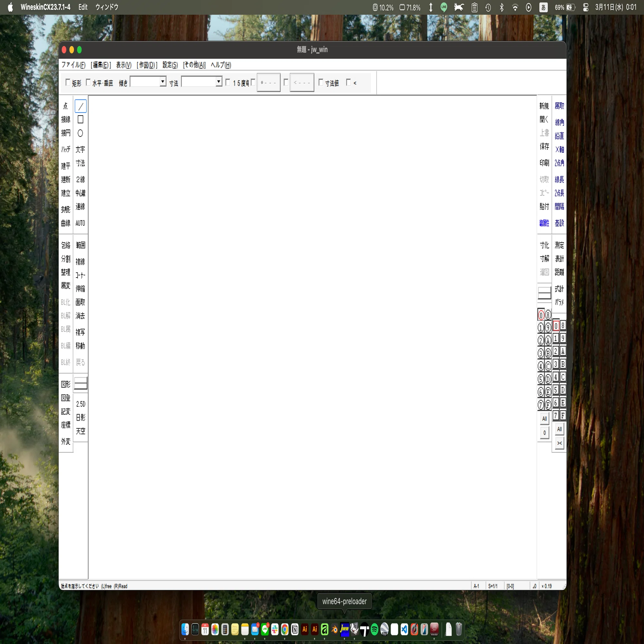
Task: Select circled layer F button
Action: coord(548,405)
